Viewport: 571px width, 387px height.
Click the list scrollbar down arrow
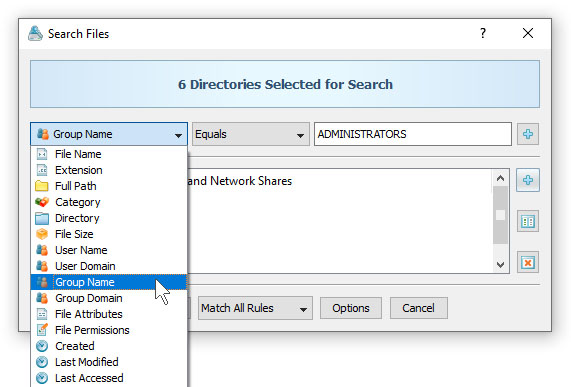[x=500, y=264]
